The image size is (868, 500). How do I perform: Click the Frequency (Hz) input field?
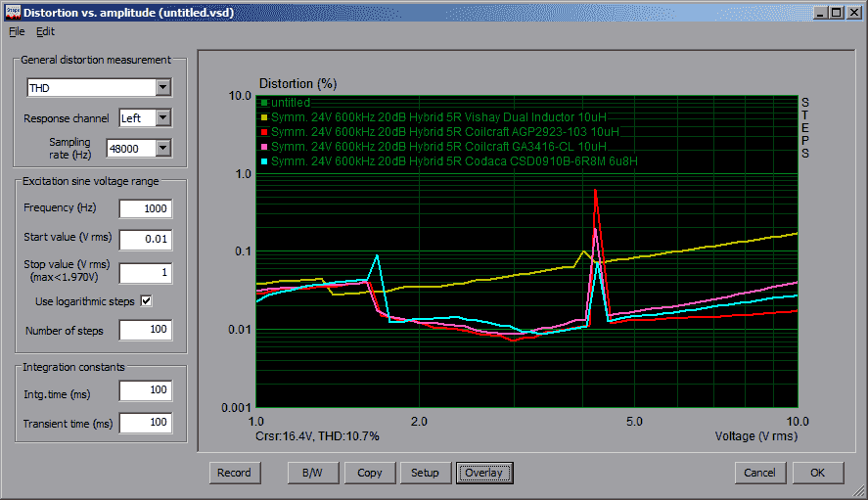point(145,208)
